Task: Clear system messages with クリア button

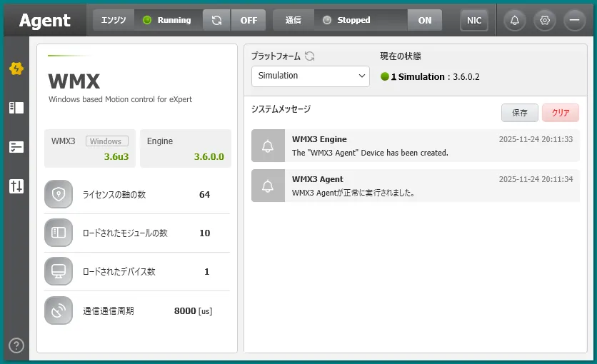Action: tap(561, 113)
